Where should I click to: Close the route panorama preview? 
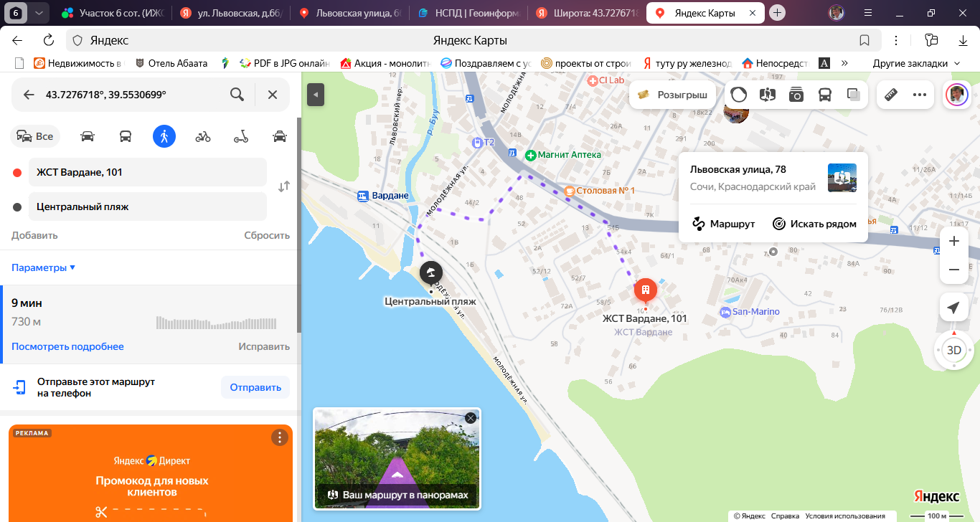pyautogui.click(x=470, y=418)
